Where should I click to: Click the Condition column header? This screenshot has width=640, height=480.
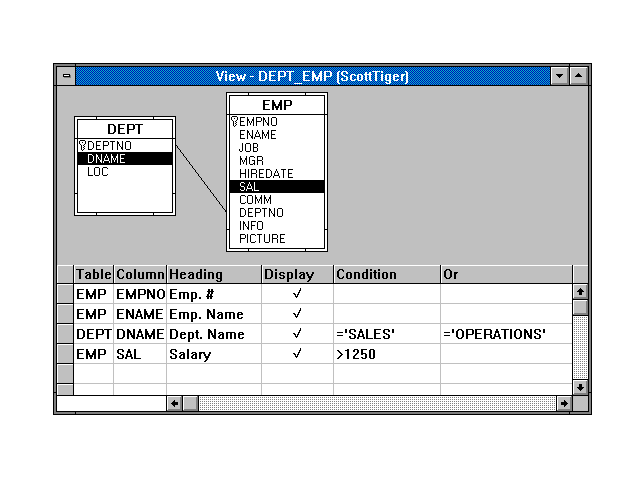click(386, 274)
